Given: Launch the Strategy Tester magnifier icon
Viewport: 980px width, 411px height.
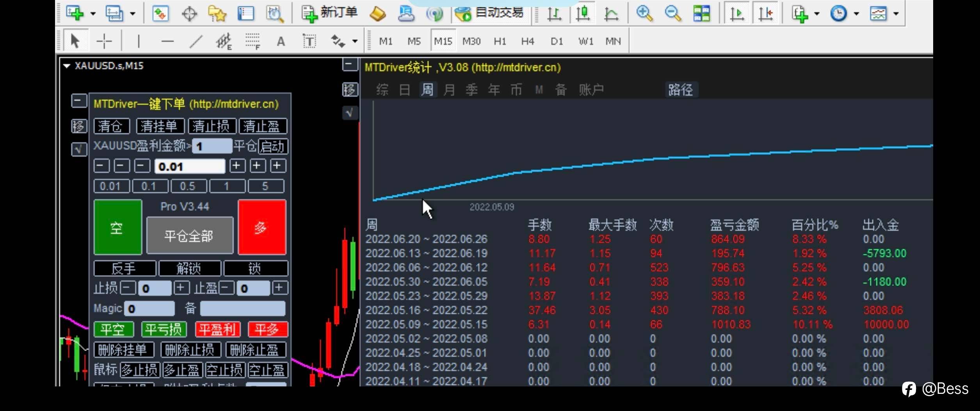Looking at the screenshot, I should click(275, 14).
